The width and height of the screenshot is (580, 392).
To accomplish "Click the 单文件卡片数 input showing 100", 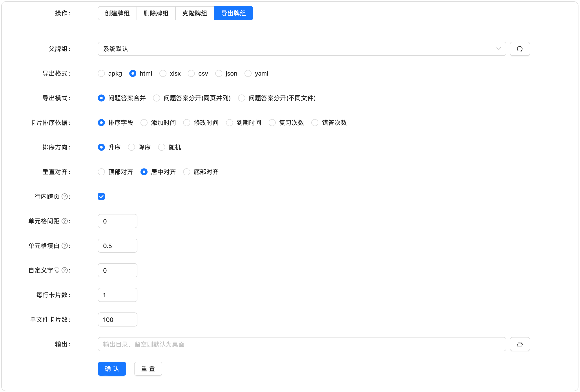I will click(x=118, y=319).
